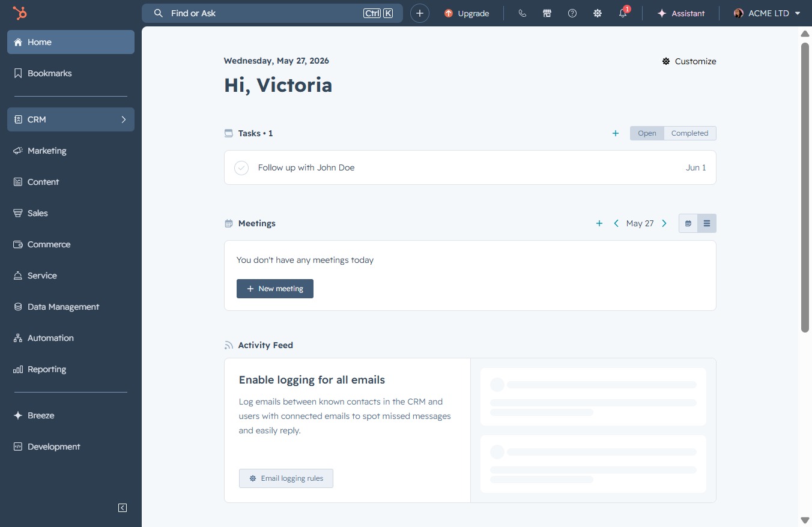Open task Follow up with John Doe
Image resolution: width=812 pixels, height=527 pixels.
coord(306,167)
